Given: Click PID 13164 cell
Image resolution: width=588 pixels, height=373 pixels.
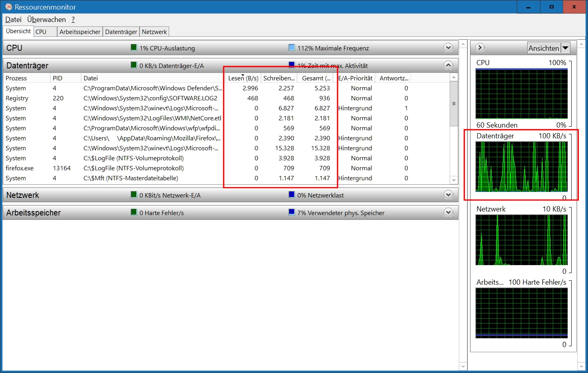Looking at the screenshot, I should 62,168.
